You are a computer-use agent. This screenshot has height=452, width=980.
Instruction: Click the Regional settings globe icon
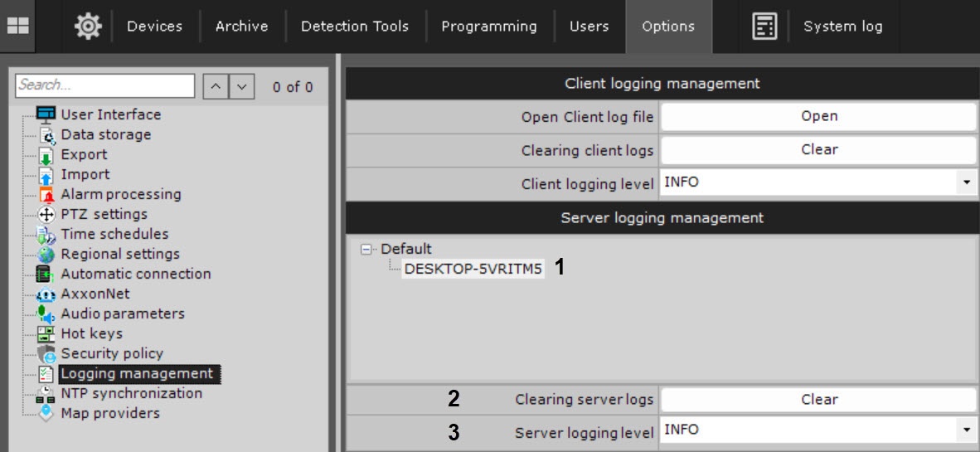[46, 255]
